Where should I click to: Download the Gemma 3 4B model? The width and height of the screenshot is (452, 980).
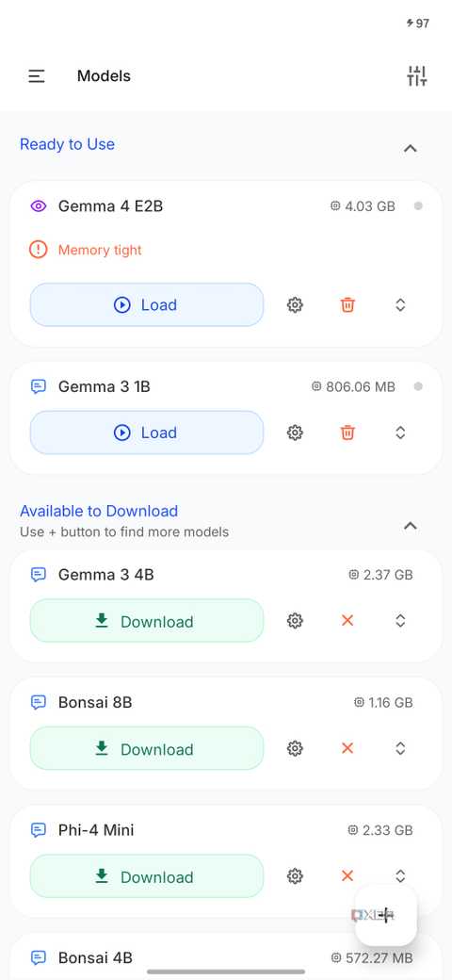click(147, 621)
